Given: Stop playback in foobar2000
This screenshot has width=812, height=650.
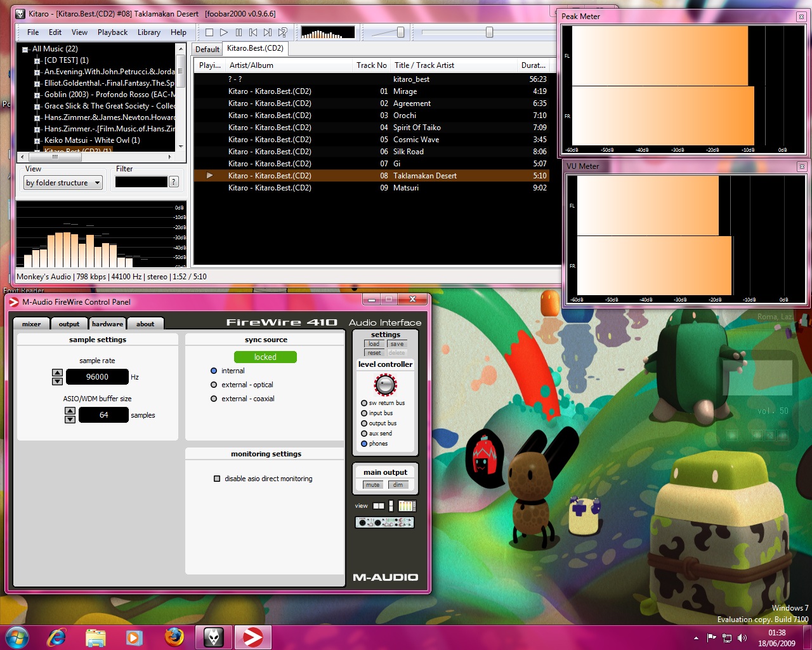Looking at the screenshot, I should (x=209, y=32).
